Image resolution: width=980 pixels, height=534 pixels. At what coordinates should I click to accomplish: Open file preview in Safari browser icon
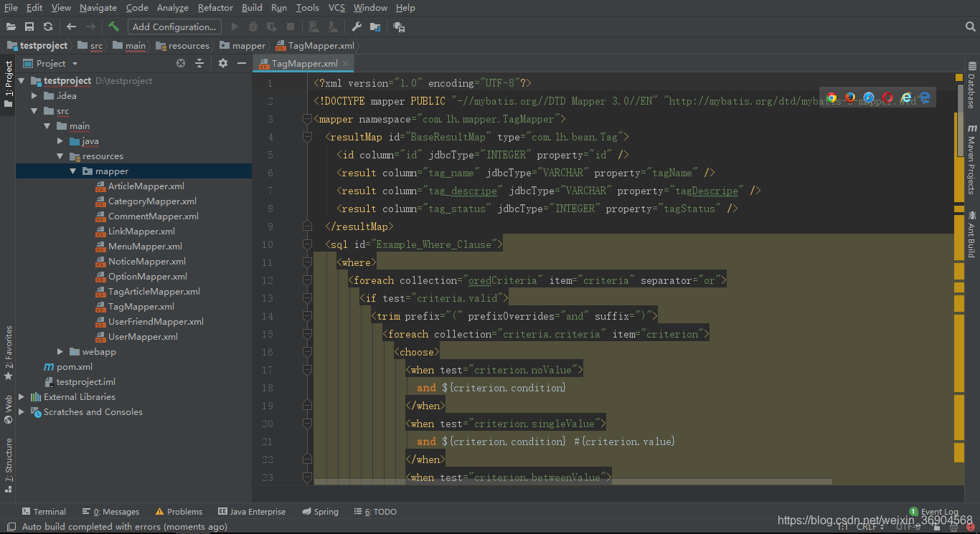(x=869, y=97)
